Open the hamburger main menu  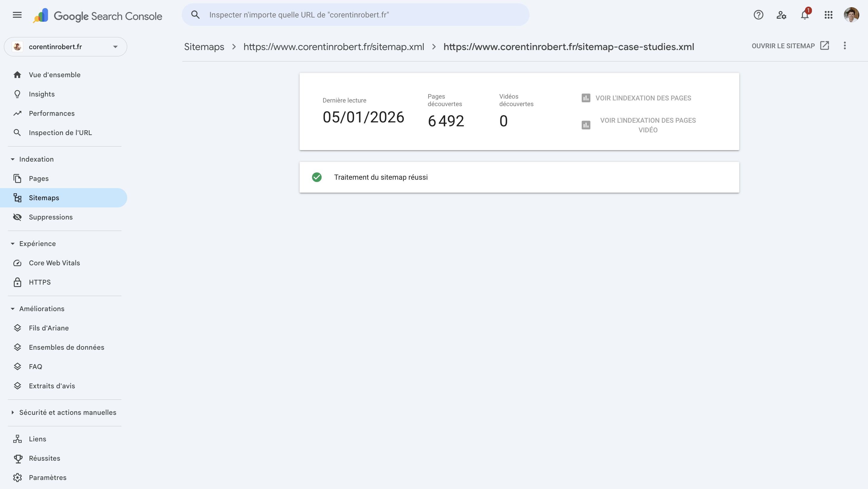(x=17, y=15)
